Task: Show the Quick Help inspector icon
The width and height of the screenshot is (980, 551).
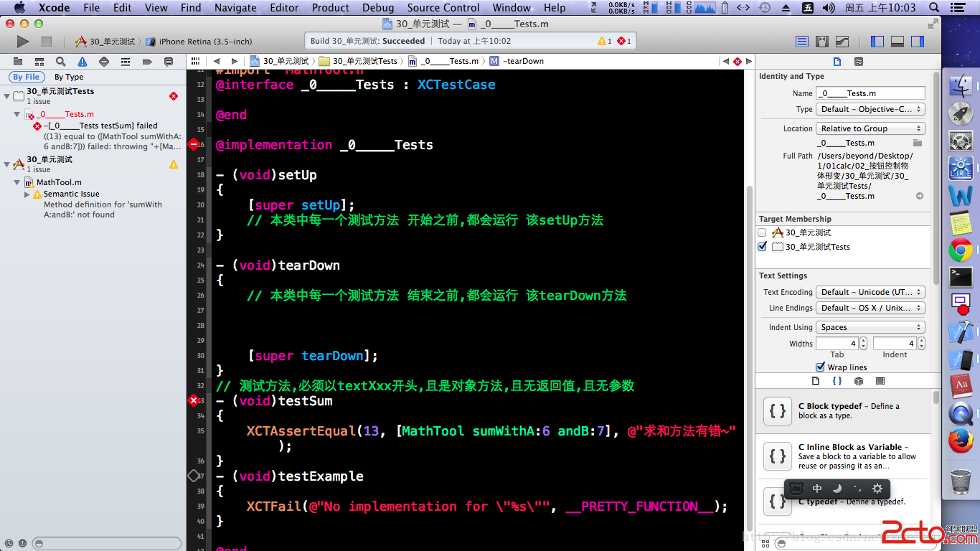Action: click(859, 62)
